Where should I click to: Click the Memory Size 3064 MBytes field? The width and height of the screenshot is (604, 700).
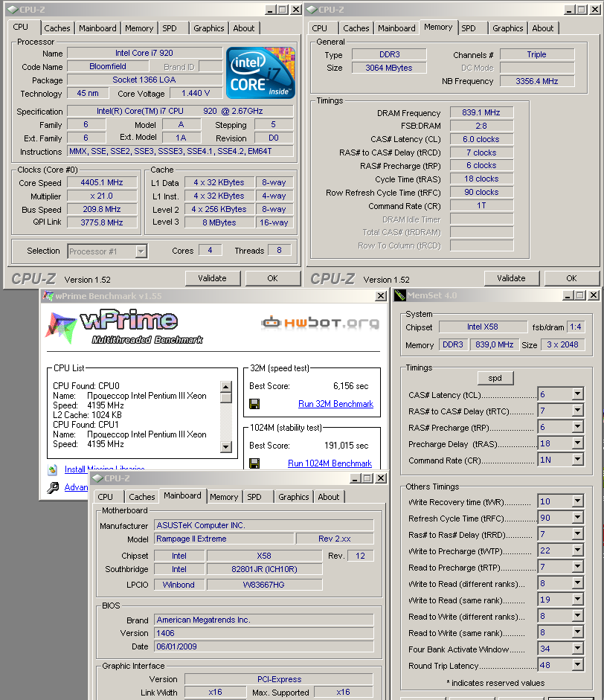pyautogui.click(x=389, y=68)
